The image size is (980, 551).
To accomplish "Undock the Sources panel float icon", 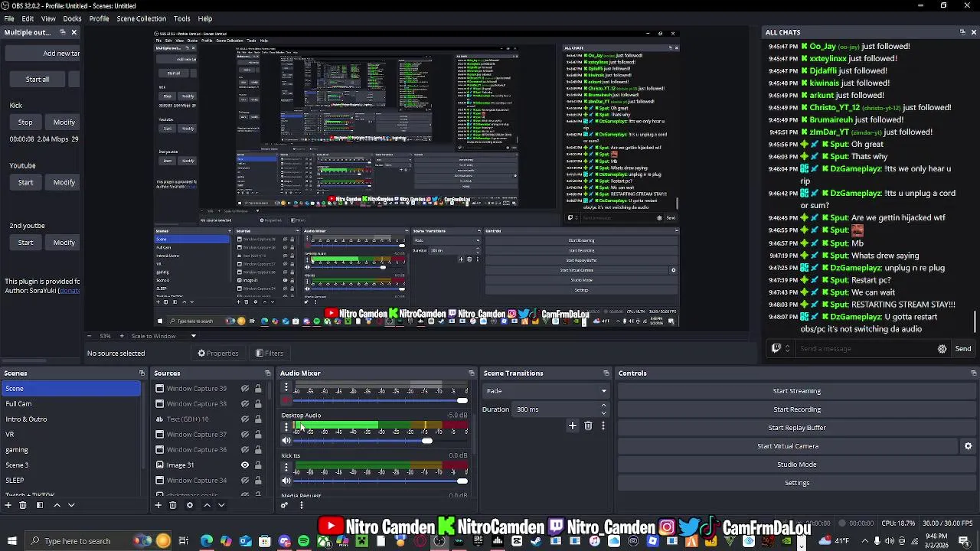I will 267,373.
